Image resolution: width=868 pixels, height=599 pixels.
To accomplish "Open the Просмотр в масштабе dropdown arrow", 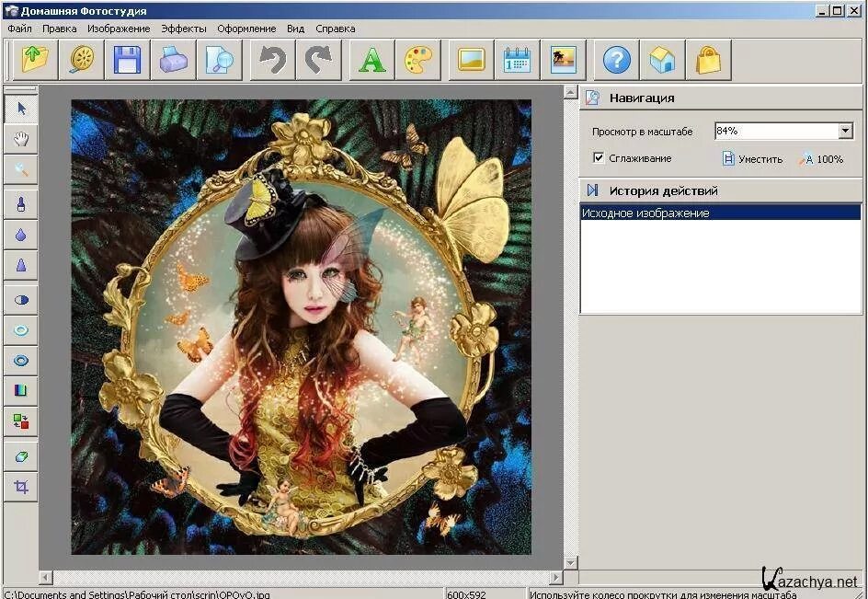I will [x=845, y=132].
